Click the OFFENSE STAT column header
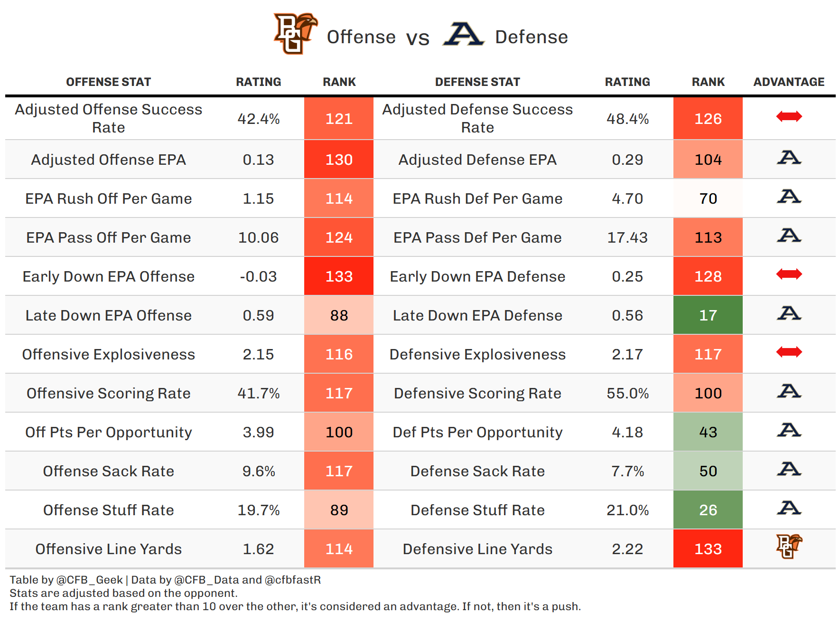 [108, 82]
